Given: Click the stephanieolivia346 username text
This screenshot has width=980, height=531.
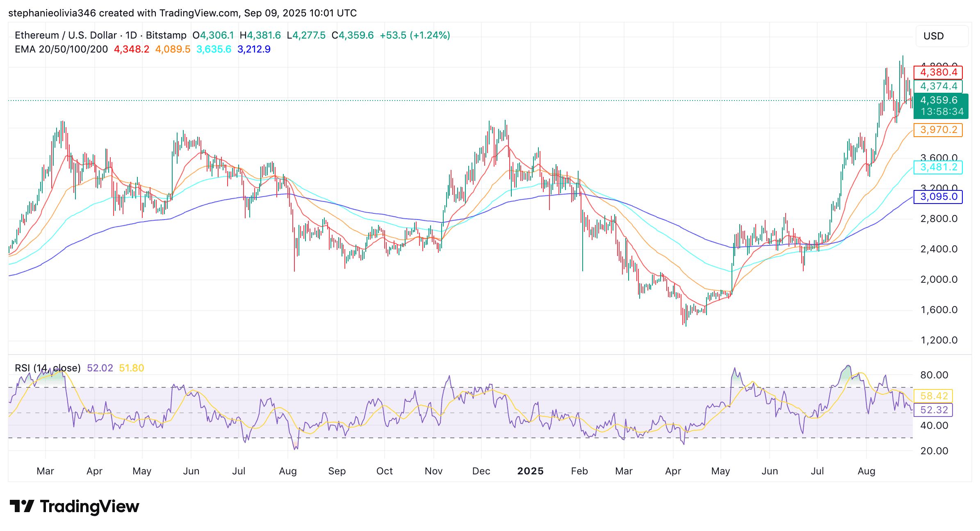Looking at the screenshot, I should pyautogui.click(x=52, y=13).
